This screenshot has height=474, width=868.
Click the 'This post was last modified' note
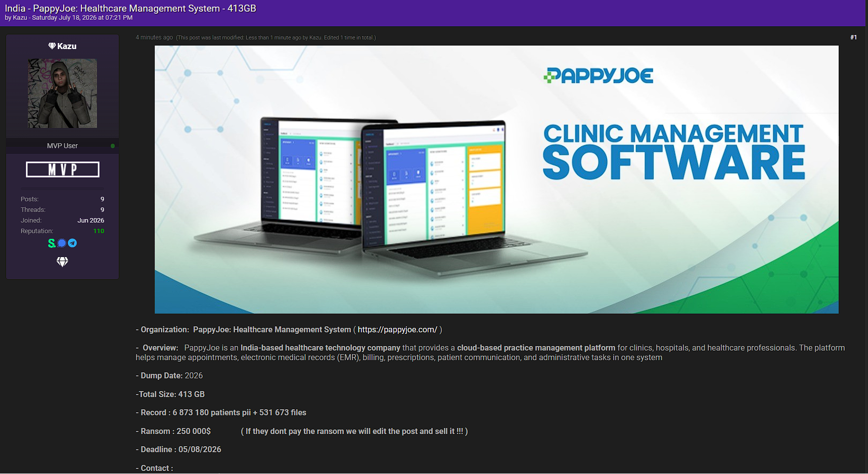(276, 37)
